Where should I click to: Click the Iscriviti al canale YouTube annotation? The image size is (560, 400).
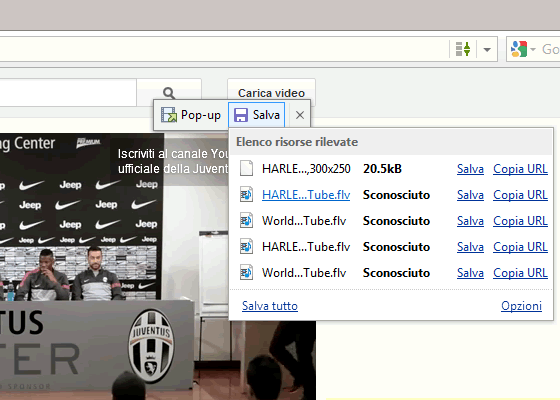pos(173,161)
